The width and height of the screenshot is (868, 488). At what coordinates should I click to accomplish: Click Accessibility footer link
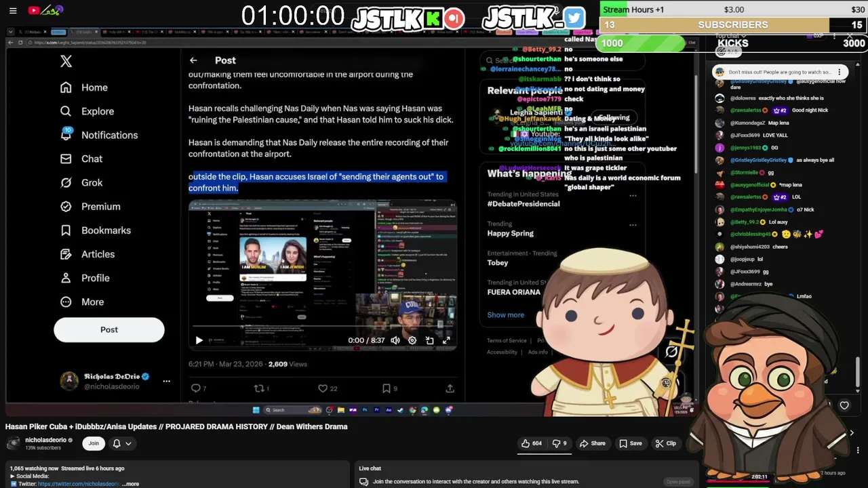coord(502,352)
